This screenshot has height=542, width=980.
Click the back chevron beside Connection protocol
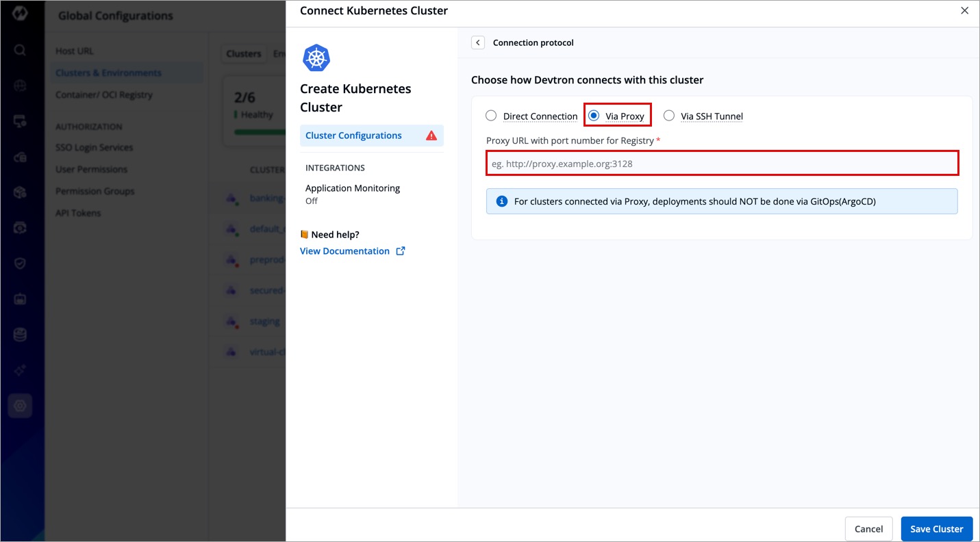[478, 42]
